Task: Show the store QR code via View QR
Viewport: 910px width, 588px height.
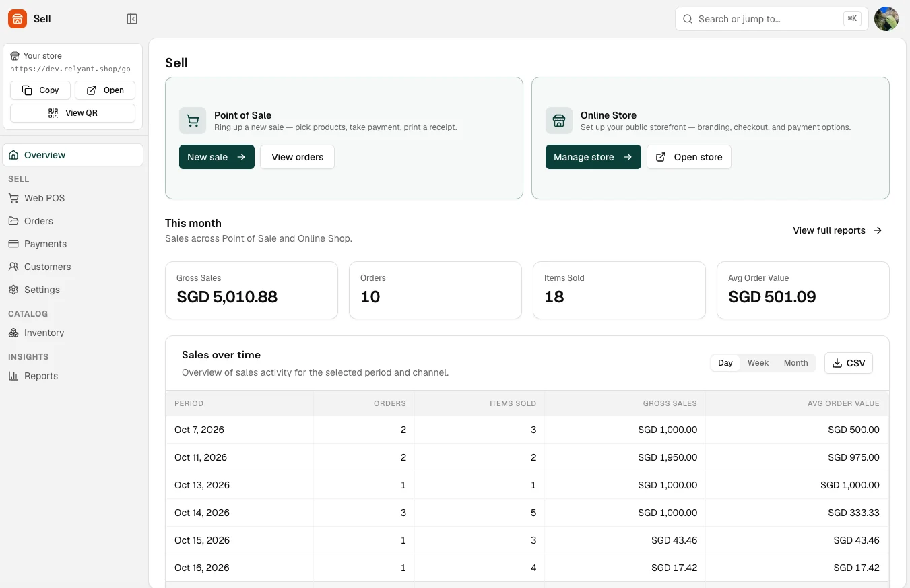Action: tap(73, 113)
